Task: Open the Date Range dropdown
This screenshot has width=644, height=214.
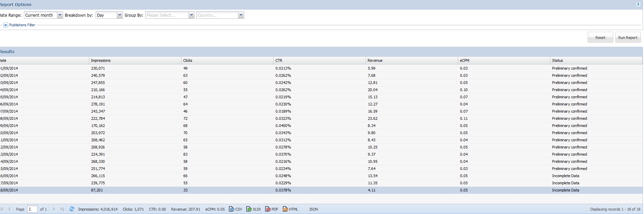Action: coord(60,15)
